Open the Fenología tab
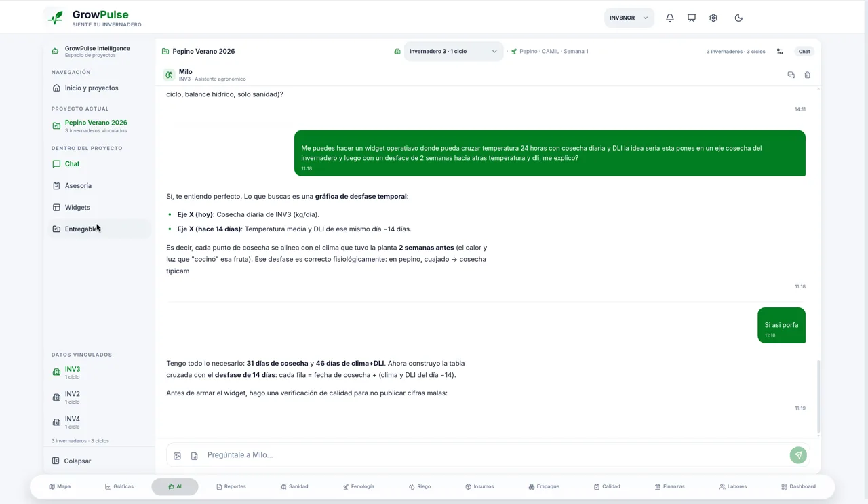Screen dimensions: 868x504 point(359,486)
